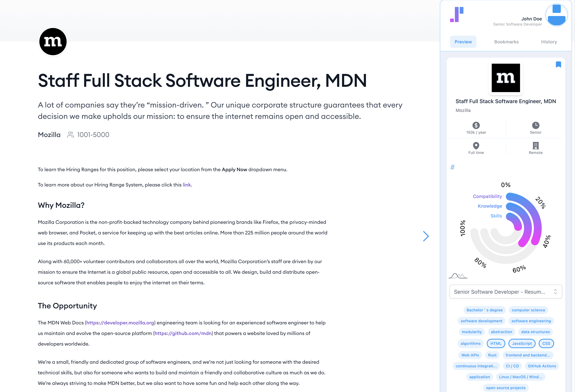Toggle the HTML skill tag

496,344
